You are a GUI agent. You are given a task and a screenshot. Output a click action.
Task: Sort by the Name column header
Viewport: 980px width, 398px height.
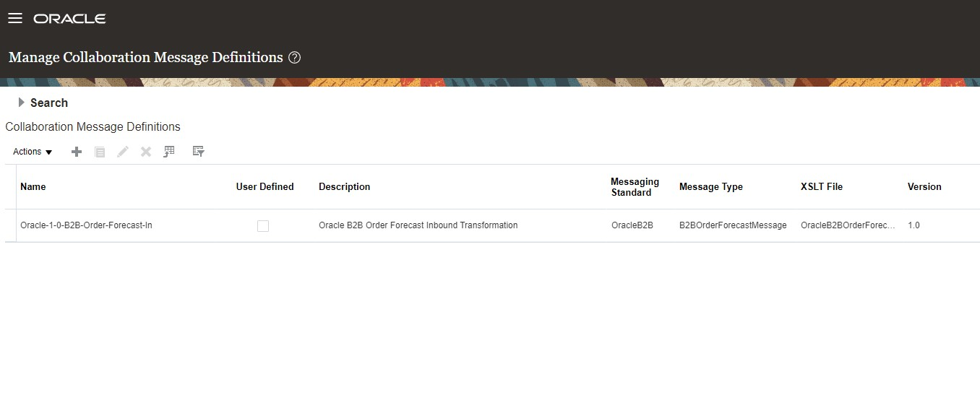[33, 186]
